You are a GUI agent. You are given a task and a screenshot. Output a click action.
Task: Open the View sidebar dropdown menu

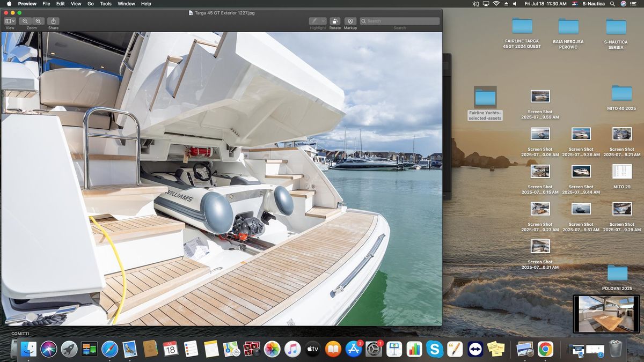click(x=10, y=21)
